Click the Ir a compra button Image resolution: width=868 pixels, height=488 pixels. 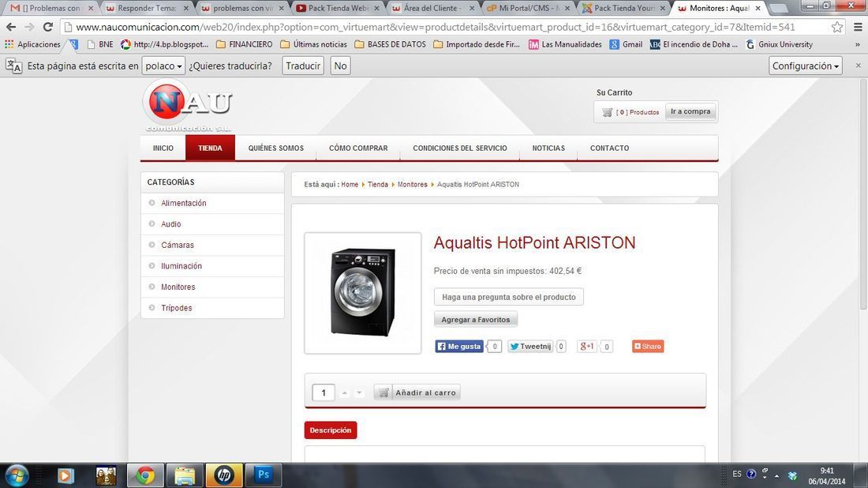tap(690, 111)
